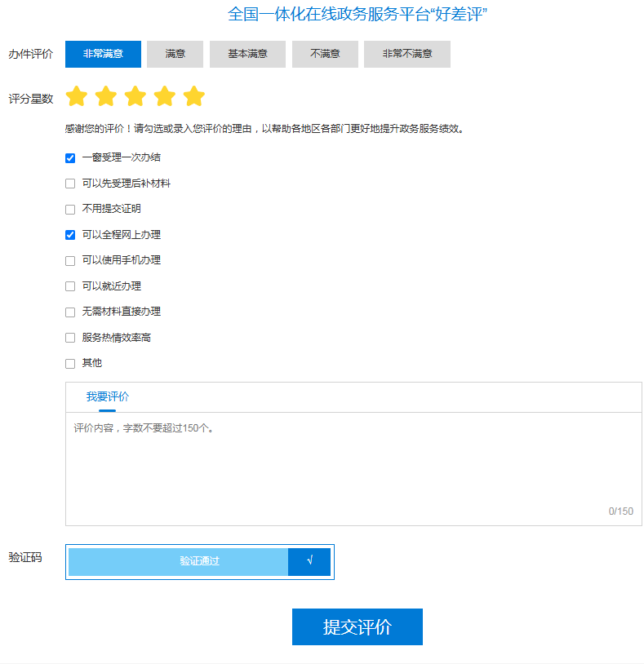Click the first rating star

point(77,97)
